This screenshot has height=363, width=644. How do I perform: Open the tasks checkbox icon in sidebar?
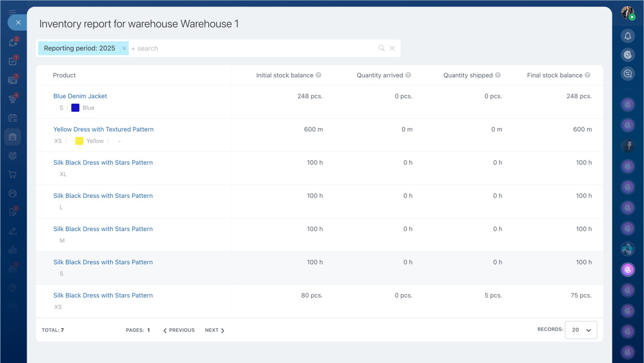tap(13, 61)
